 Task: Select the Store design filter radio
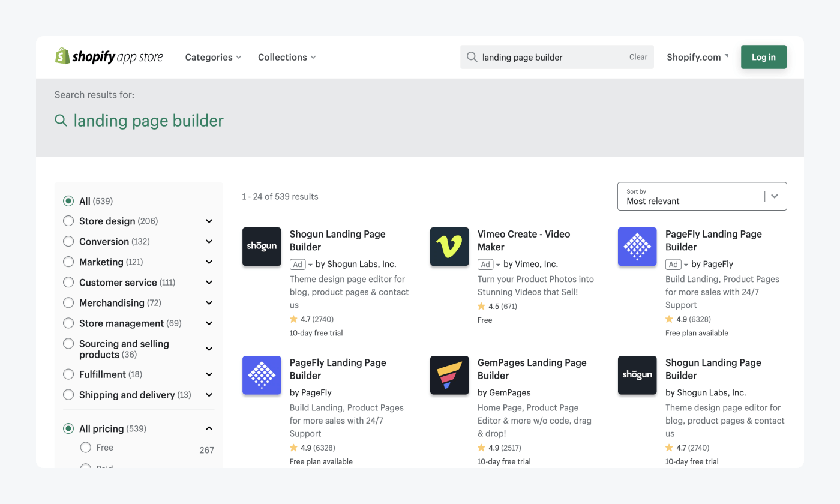(68, 221)
